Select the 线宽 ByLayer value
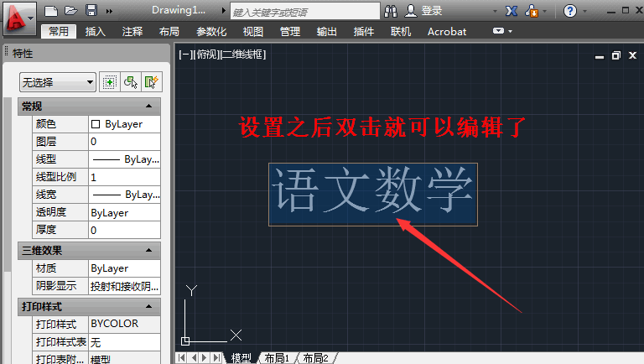 coord(124,195)
